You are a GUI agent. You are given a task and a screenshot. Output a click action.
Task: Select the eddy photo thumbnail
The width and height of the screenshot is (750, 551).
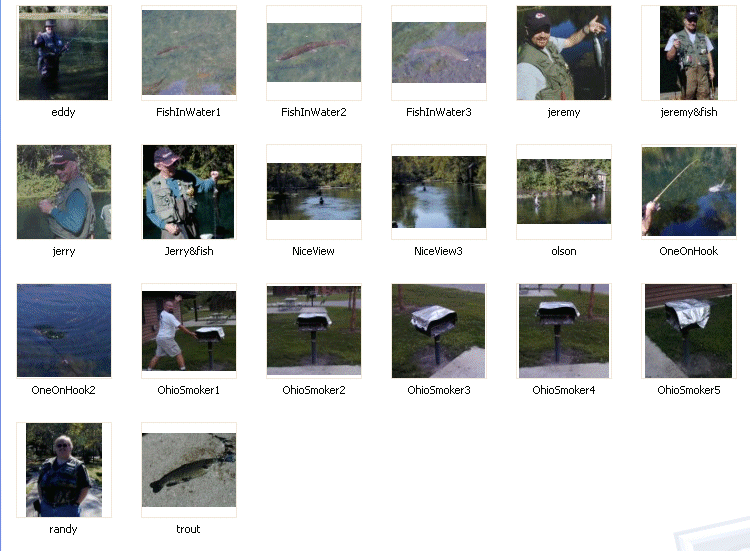tap(64, 53)
